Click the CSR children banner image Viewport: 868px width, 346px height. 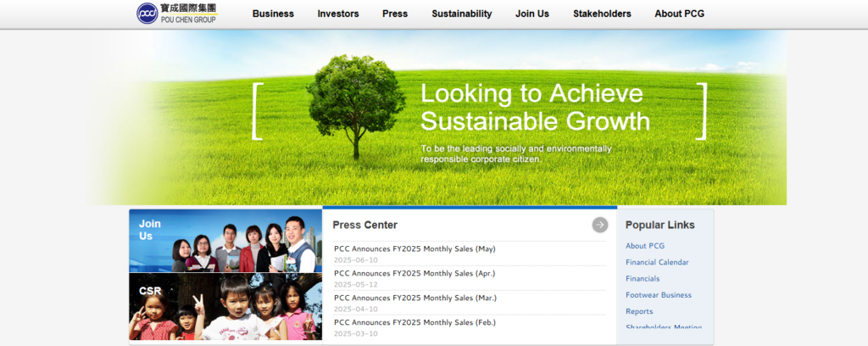click(x=225, y=307)
